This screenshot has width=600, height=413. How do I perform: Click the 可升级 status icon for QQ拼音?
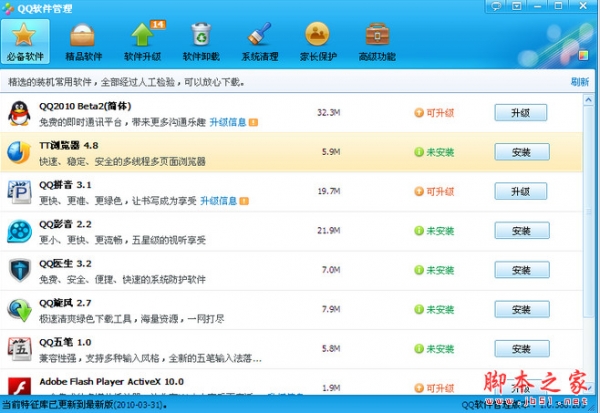[x=419, y=191]
